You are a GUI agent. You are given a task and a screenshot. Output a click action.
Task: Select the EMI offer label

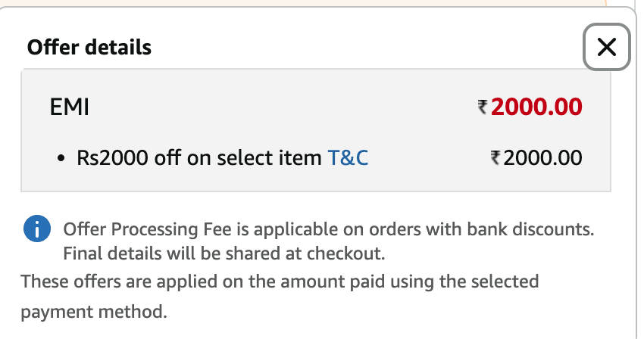70,107
